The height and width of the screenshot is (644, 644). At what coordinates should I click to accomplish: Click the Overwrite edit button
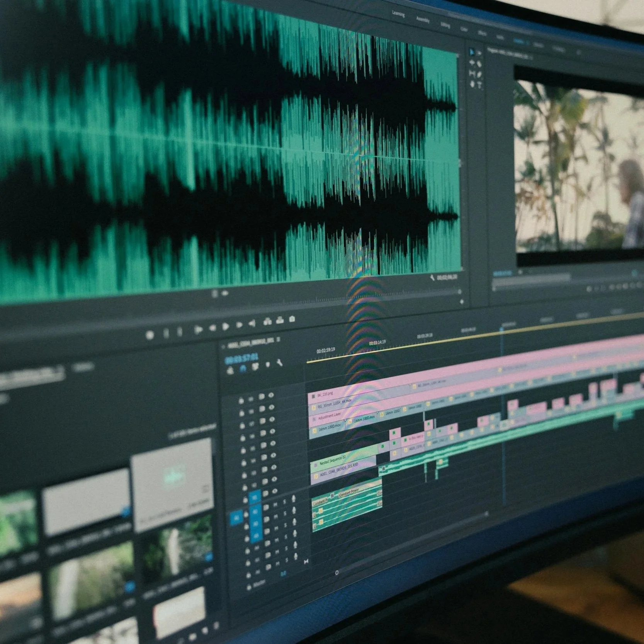coord(280,320)
